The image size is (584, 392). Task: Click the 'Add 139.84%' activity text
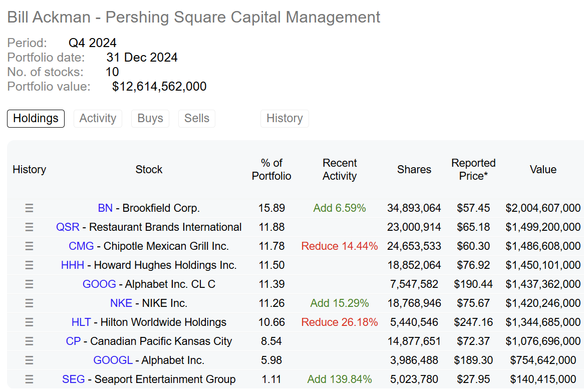click(340, 379)
